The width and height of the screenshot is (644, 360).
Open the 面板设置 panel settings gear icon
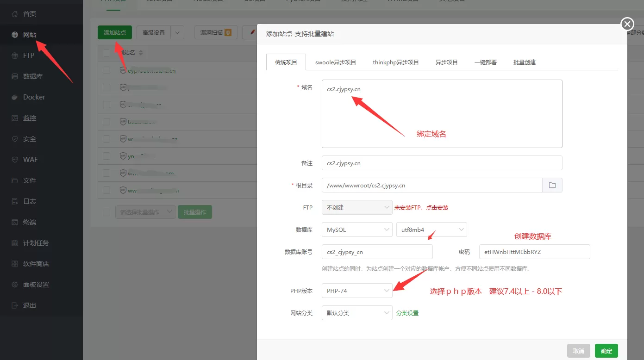click(x=15, y=285)
